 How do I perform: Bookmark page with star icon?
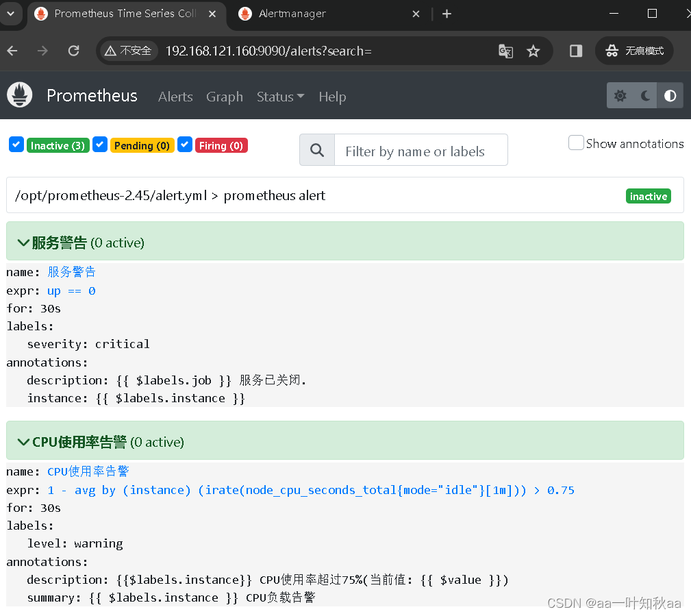(533, 51)
